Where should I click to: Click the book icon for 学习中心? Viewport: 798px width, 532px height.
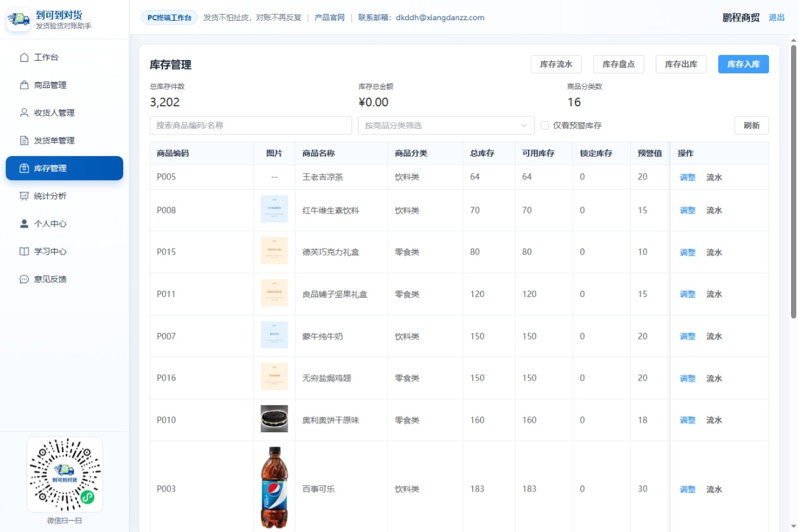pos(25,251)
